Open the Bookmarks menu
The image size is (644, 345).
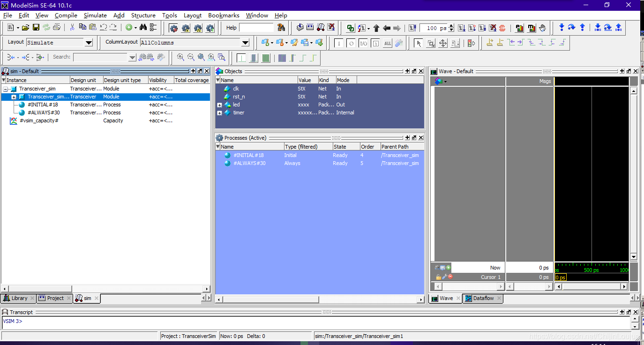224,15
